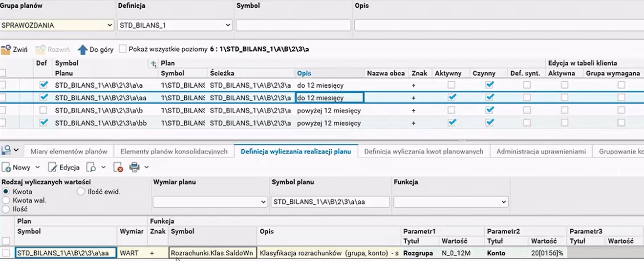
Task: Toggle Aktywny checkbox in a\a row
Action: [x=452, y=85]
